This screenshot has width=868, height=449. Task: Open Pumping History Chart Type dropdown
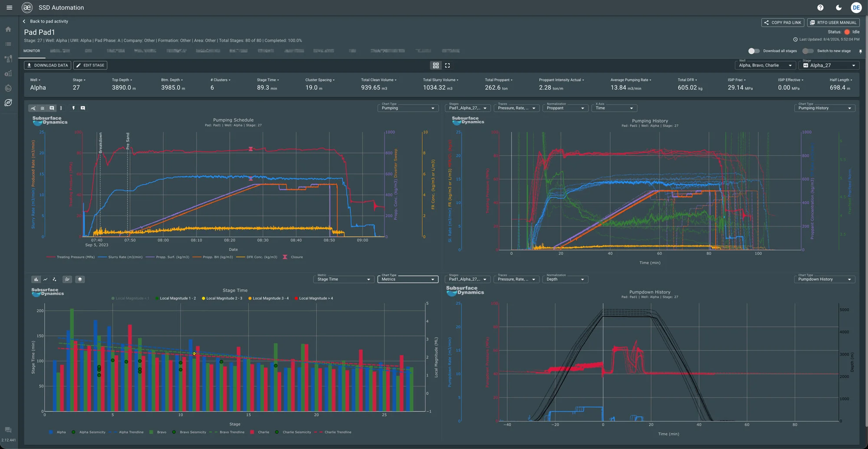click(825, 108)
